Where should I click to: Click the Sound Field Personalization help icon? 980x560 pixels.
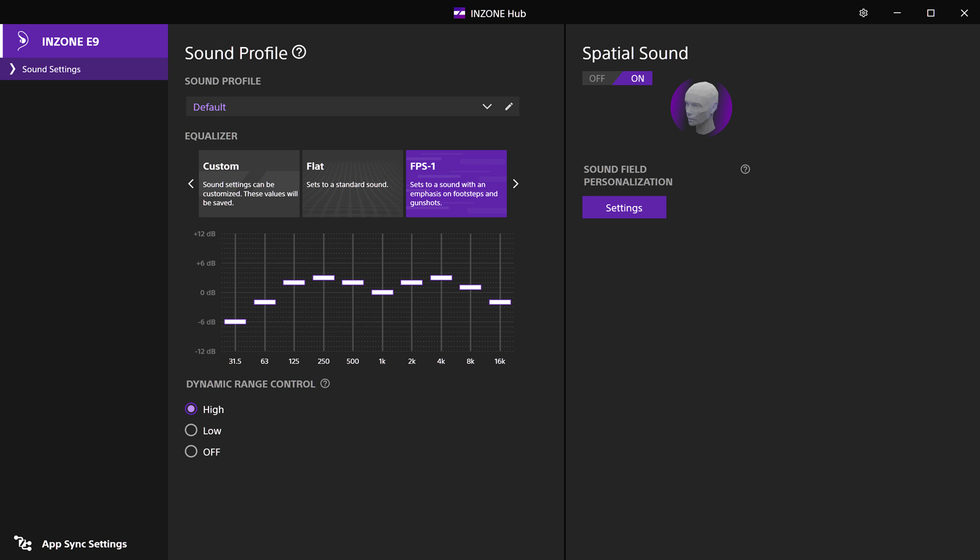point(745,169)
